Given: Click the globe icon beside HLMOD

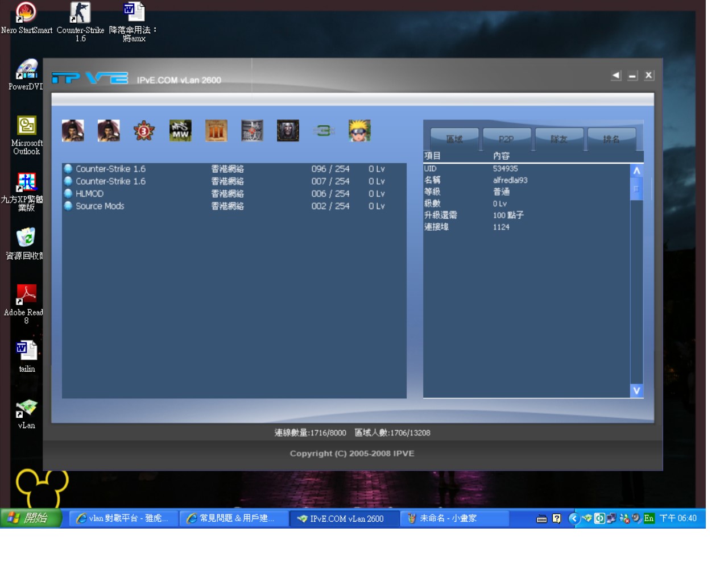Looking at the screenshot, I should 68,194.
